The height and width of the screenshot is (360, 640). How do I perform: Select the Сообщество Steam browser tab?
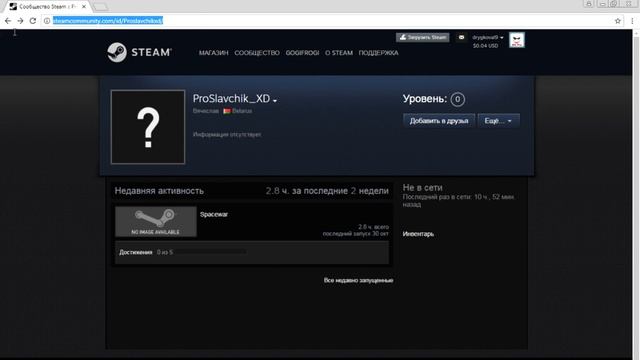[47, 7]
